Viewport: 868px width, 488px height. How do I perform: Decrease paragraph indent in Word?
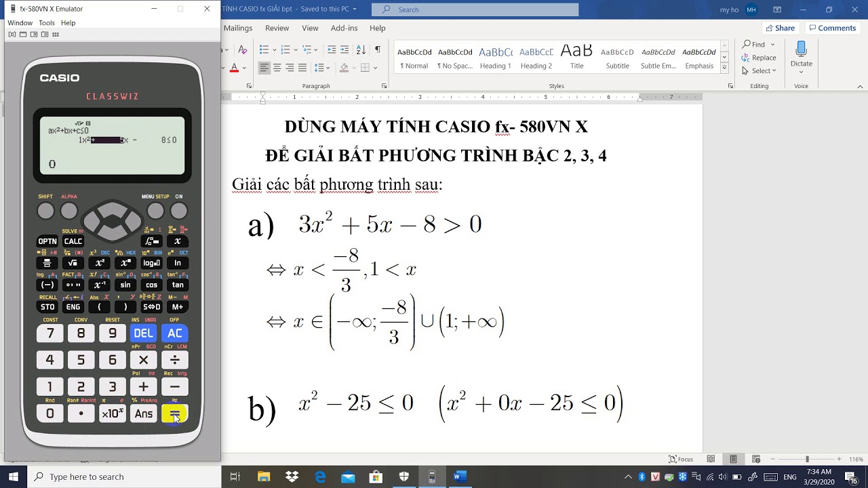pyautogui.click(x=332, y=49)
